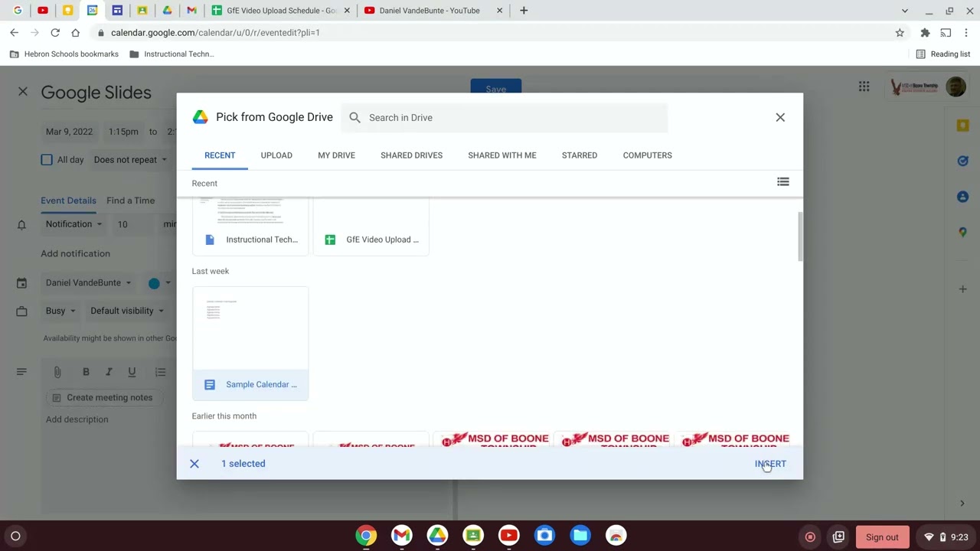Open Contacts in side panel
Viewport: 980px width, 551px height.
pyautogui.click(x=962, y=197)
